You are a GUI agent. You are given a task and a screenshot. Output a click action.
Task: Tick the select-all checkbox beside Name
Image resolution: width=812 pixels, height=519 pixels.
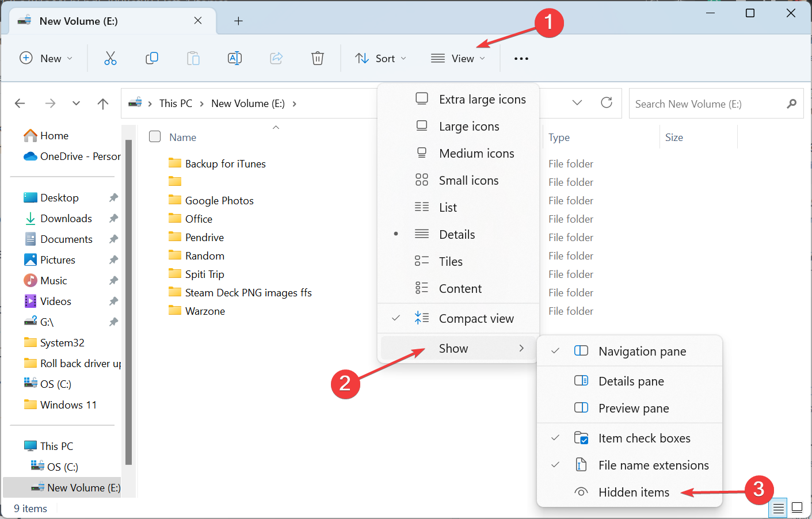tap(155, 137)
